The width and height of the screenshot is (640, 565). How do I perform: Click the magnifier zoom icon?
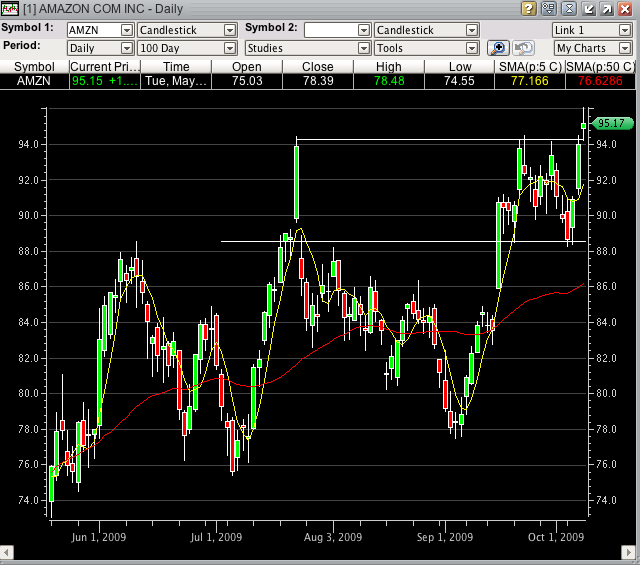498,47
